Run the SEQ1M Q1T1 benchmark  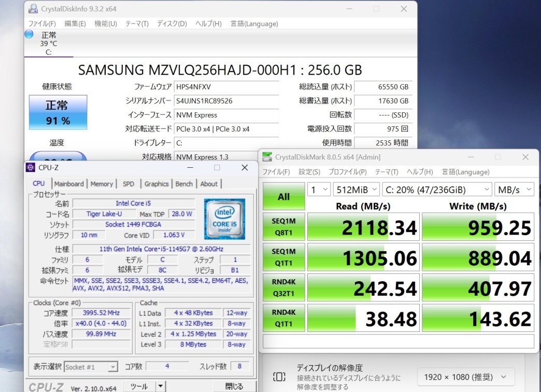pos(283,257)
